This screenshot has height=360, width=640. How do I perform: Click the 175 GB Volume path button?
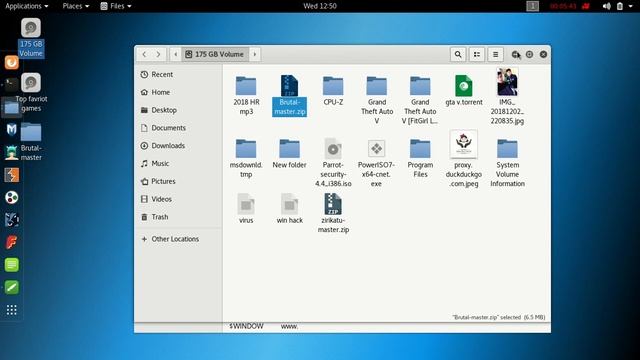pos(215,54)
